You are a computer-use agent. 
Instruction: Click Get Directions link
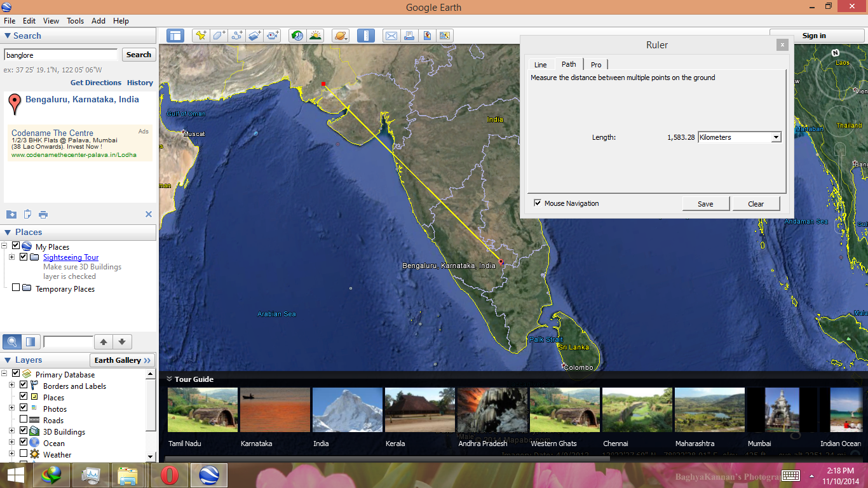(96, 83)
